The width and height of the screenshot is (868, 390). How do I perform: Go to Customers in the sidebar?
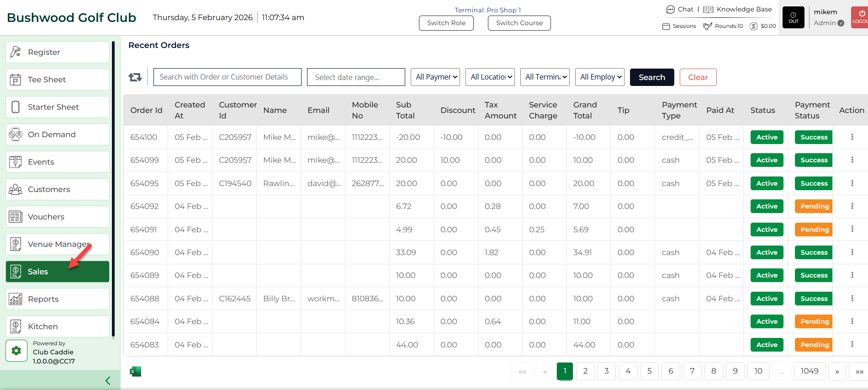(x=58, y=189)
